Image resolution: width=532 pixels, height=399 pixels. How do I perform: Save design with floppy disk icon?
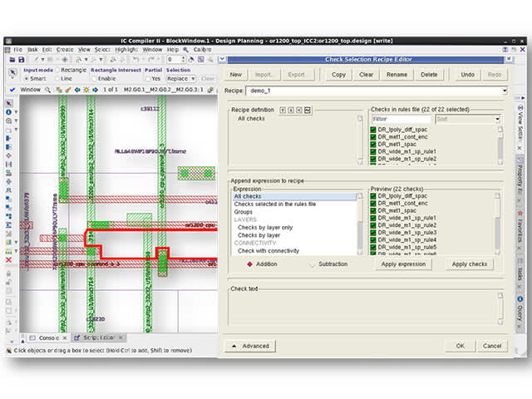pyautogui.click(x=22, y=60)
